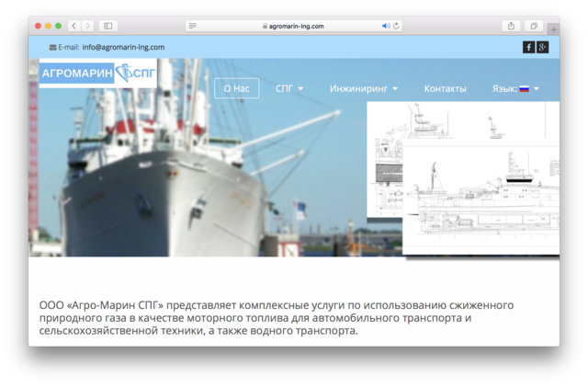Image resolution: width=588 pixels, height=387 pixels.
Task: Click the Safari back button
Action: point(74,26)
